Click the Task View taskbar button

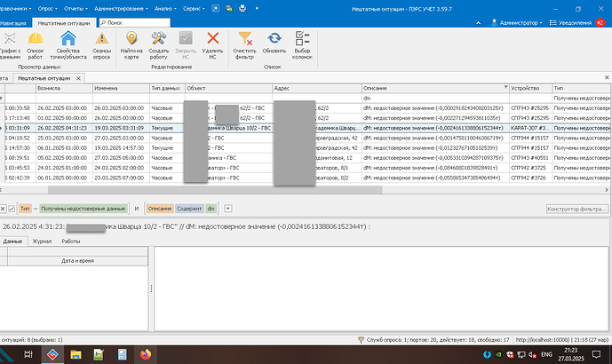pyautogui.click(x=28, y=354)
